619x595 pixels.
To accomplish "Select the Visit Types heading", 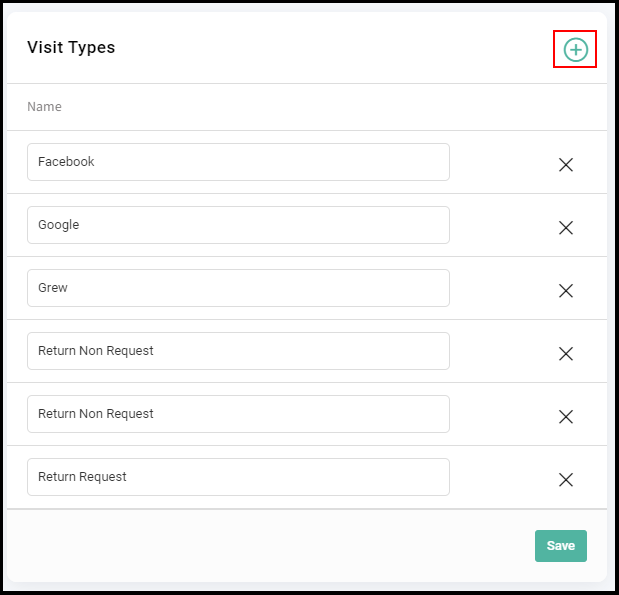I will click(x=71, y=47).
